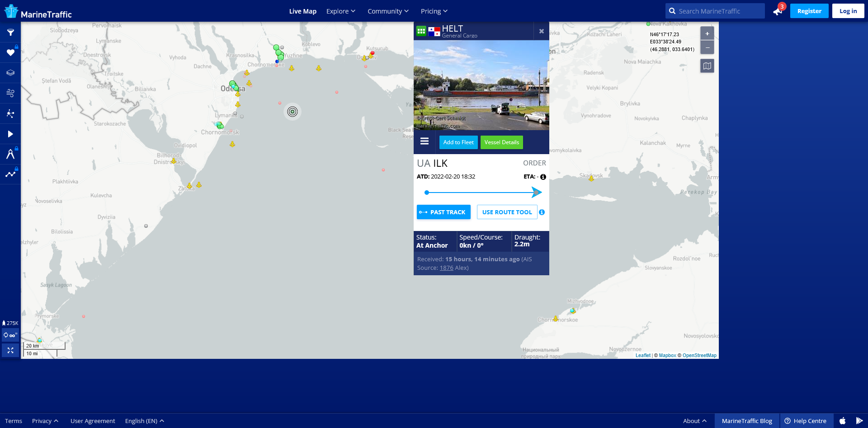868x428 pixels.
Task: Open density maps network icon in sidebar
Action: pos(10,113)
